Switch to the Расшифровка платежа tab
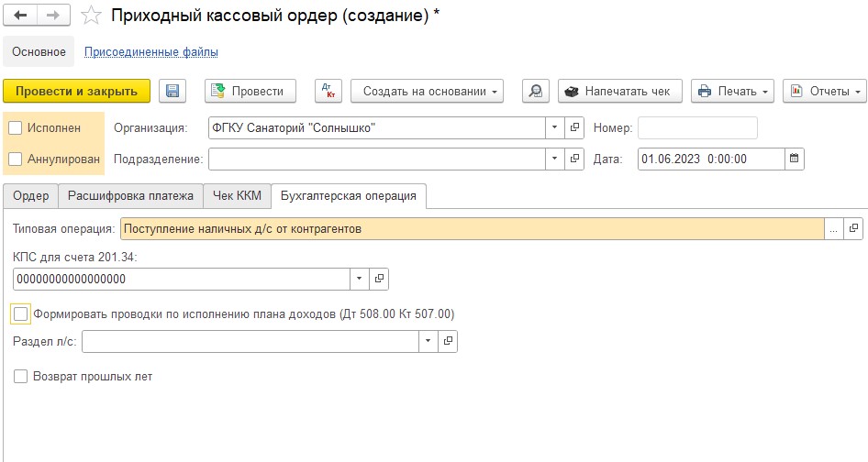The height and width of the screenshot is (462, 868). [x=130, y=196]
